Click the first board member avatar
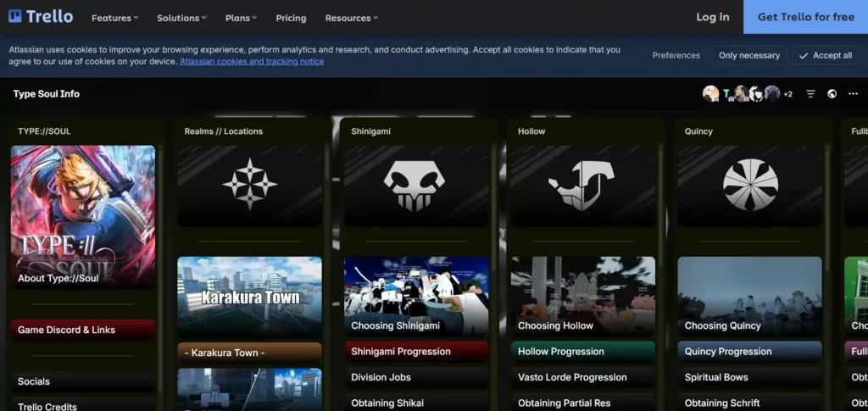The height and width of the screenshot is (411, 868). [710, 94]
